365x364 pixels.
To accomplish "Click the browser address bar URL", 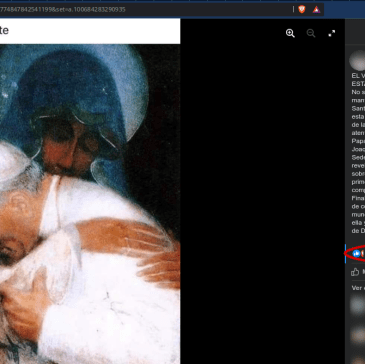I will pos(63,9).
